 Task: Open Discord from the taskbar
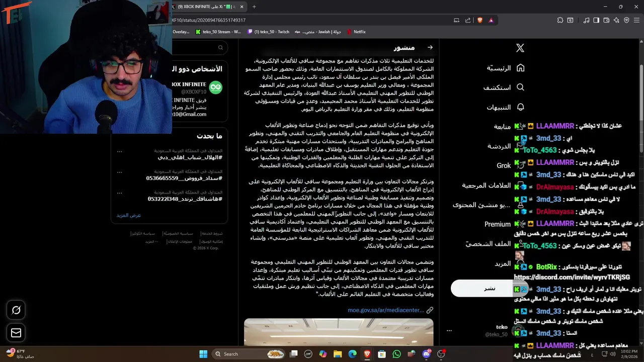tap(427, 354)
